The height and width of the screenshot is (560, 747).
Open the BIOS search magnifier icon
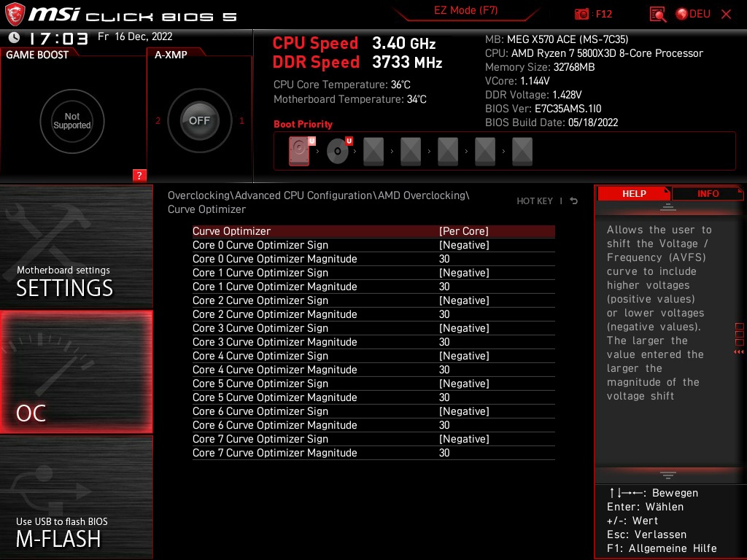(658, 15)
